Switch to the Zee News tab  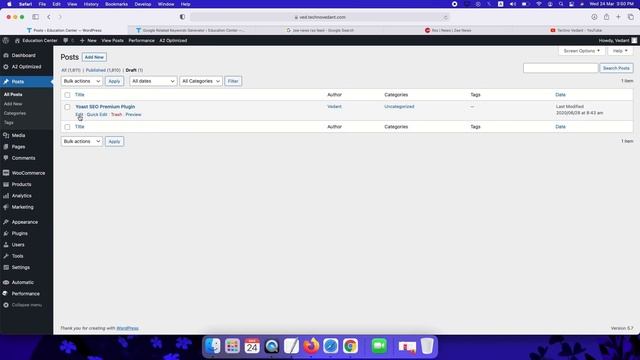[448, 30]
